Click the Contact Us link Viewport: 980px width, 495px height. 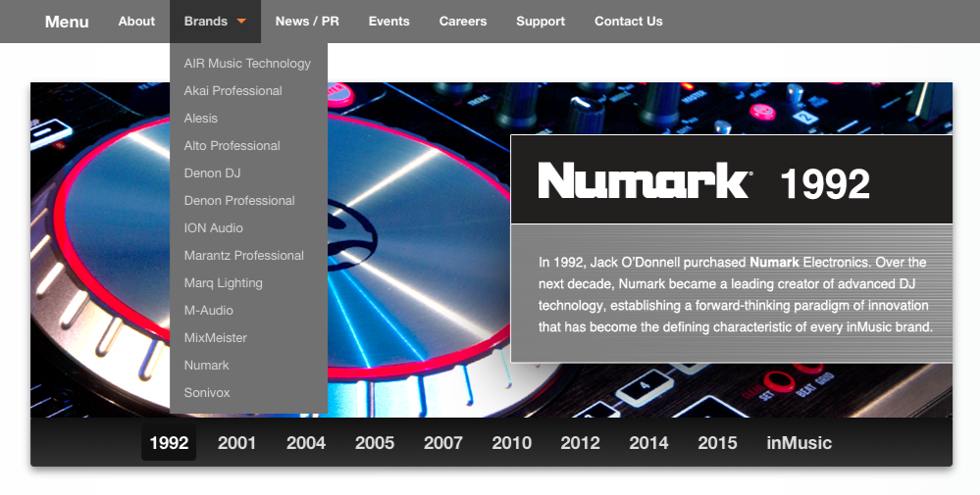(x=628, y=22)
